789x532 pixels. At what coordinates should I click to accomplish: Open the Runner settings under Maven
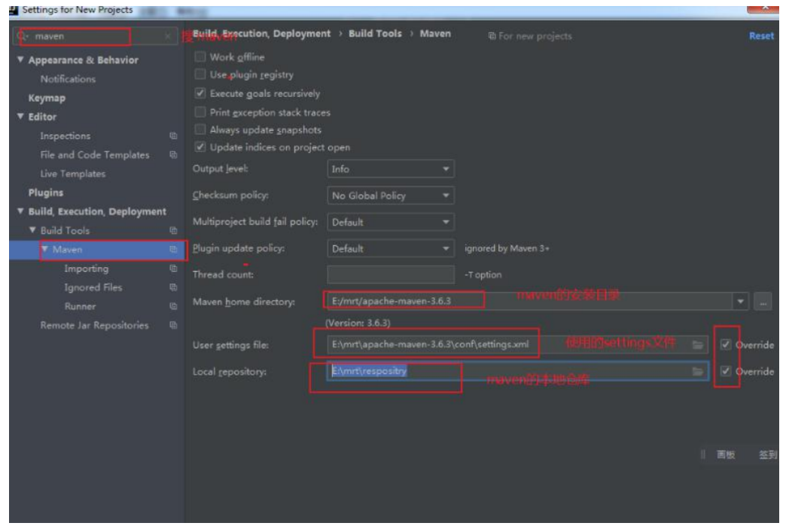tap(80, 306)
